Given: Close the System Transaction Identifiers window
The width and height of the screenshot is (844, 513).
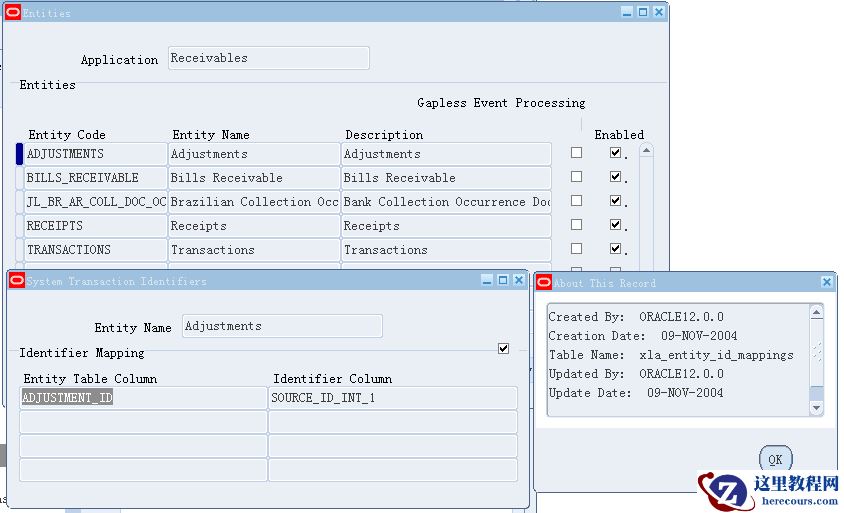Looking at the screenshot, I should [518, 281].
